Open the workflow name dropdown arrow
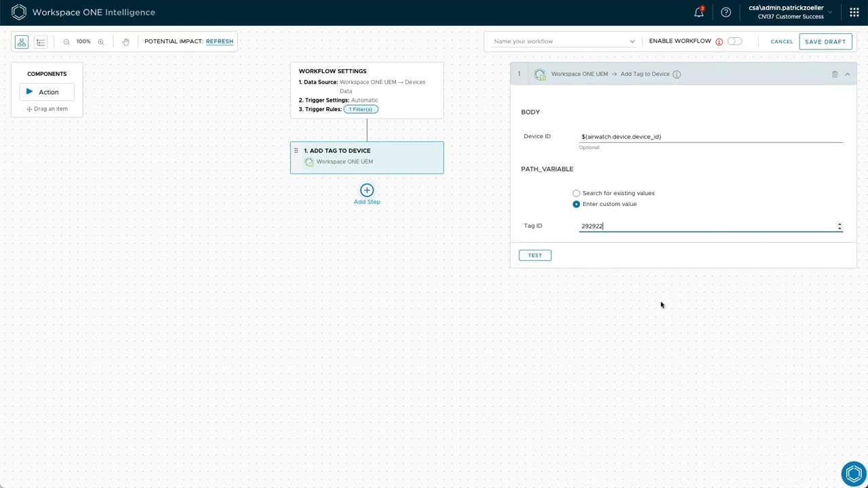868x488 pixels. [632, 41]
